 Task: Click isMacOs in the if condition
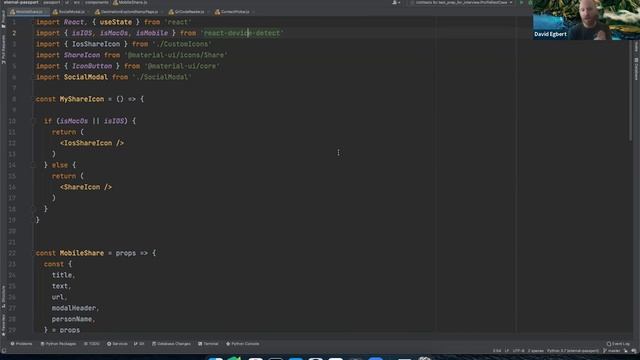[x=74, y=121]
